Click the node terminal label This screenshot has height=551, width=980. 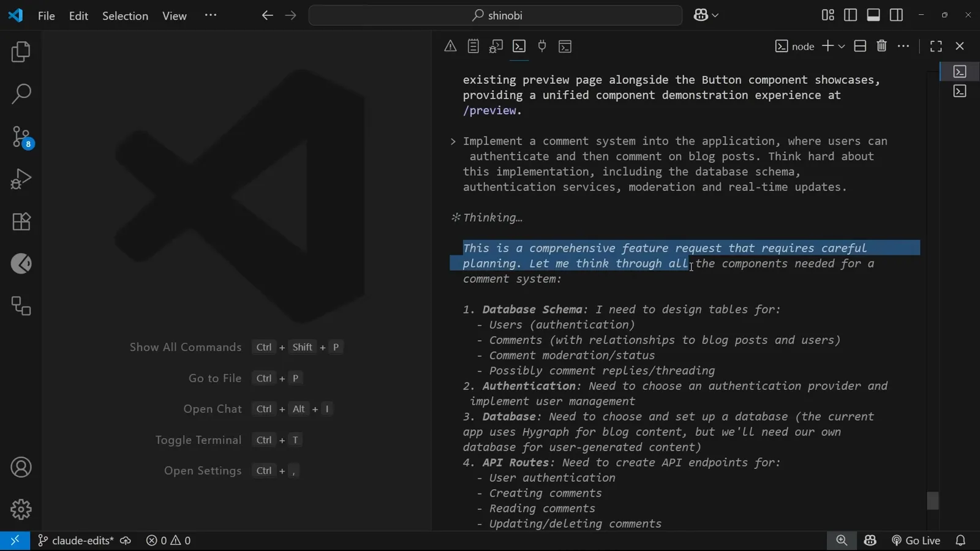click(x=795, y=47)
